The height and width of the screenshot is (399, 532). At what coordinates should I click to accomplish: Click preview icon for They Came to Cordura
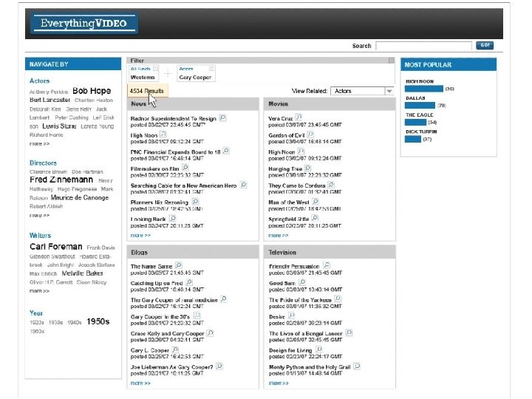tap(331, 185)
